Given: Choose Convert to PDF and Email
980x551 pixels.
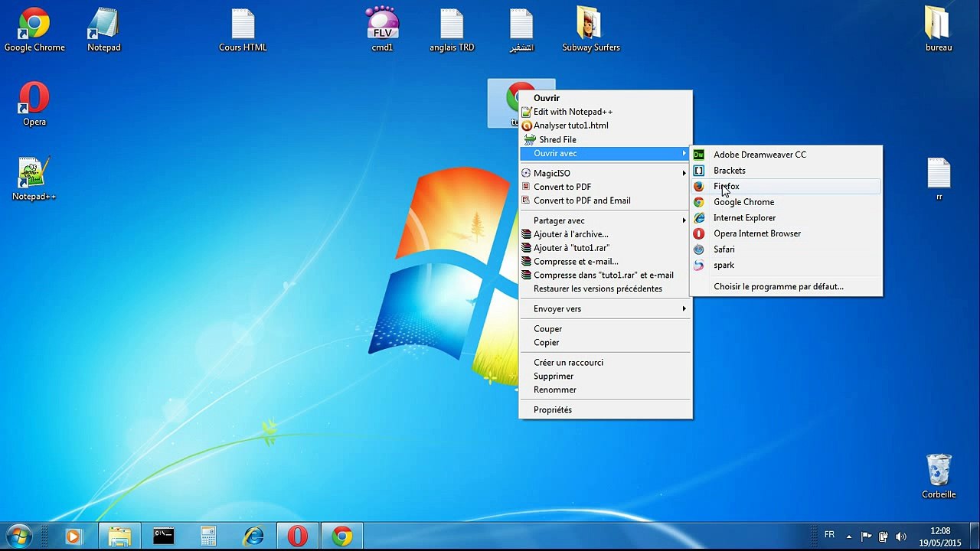Looking at the screenshot, I should click(605, 201).
